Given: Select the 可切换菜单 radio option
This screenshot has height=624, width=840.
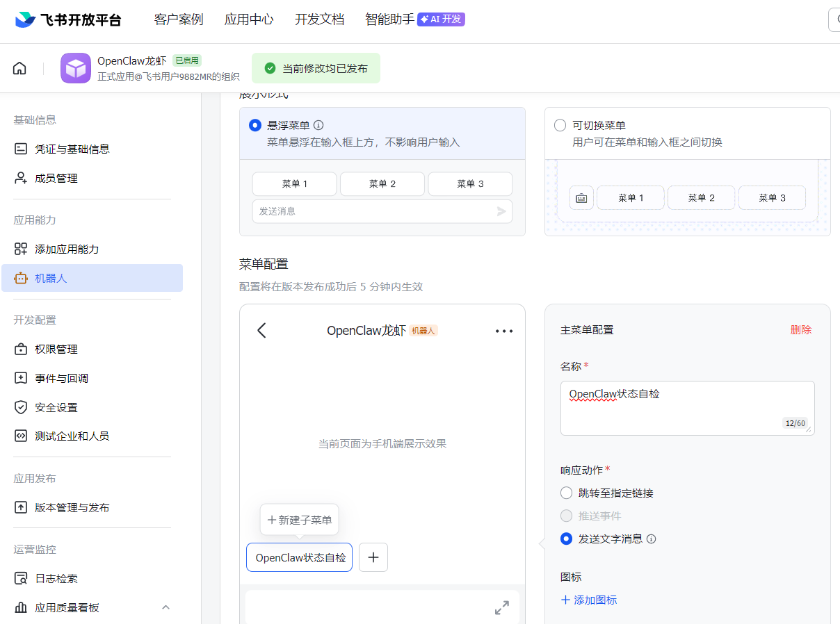Looking at the screenshot, I should 560,125.
